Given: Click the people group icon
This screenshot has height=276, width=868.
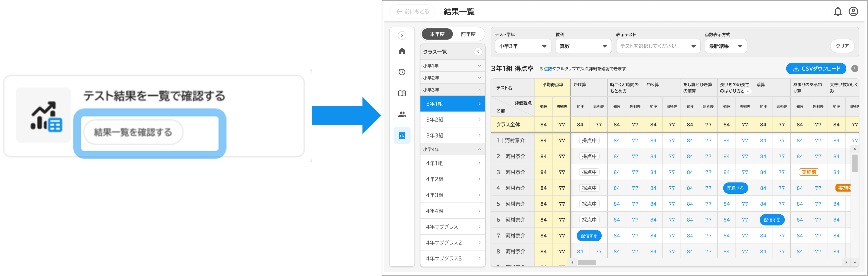Looking at the screenshot, I should point(402,114).
